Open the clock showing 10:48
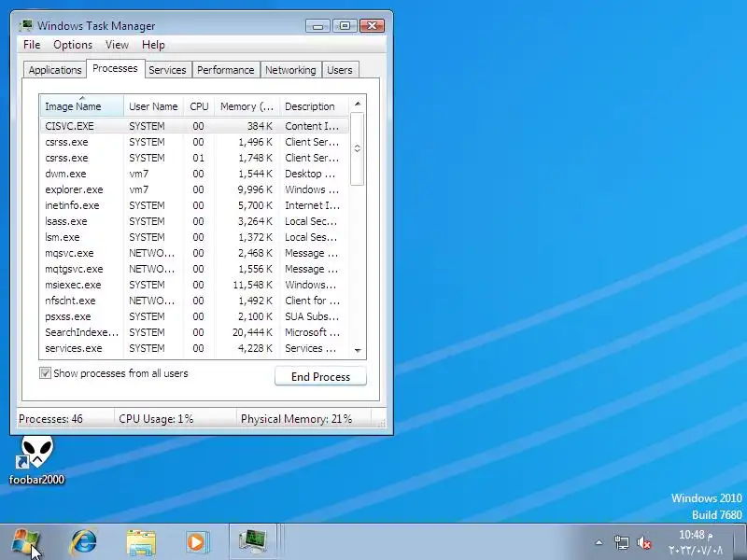The image size is (747, 560). pos(696,542)
